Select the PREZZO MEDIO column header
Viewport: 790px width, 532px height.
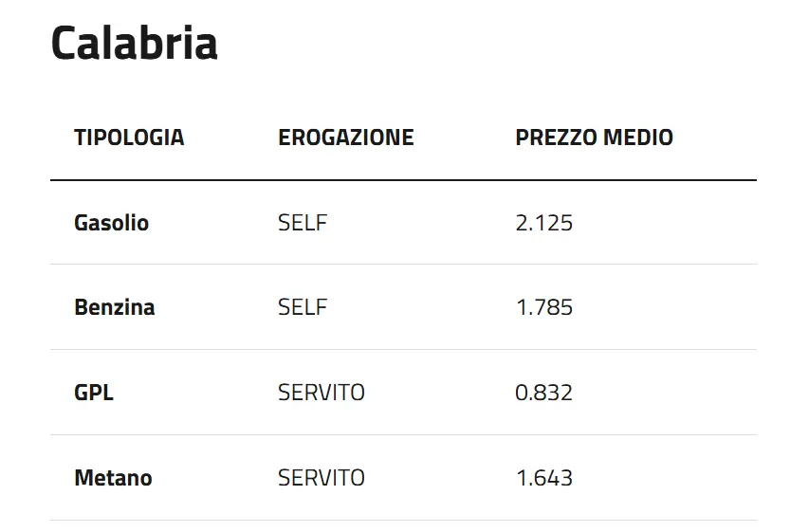coord(594,138)
